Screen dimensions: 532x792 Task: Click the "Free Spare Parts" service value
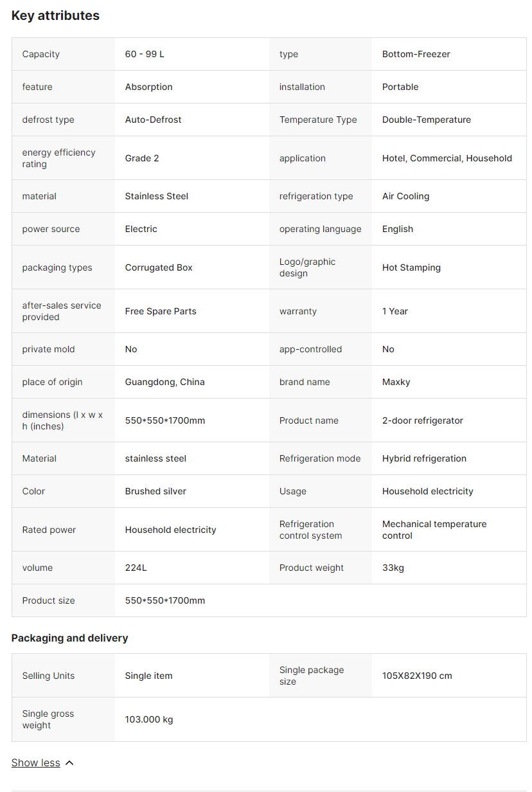point(161,311)
